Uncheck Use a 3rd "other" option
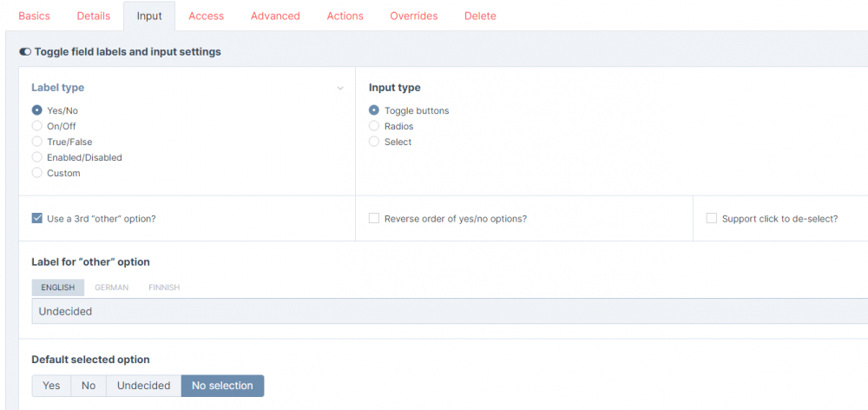 [x=37, y=219]
